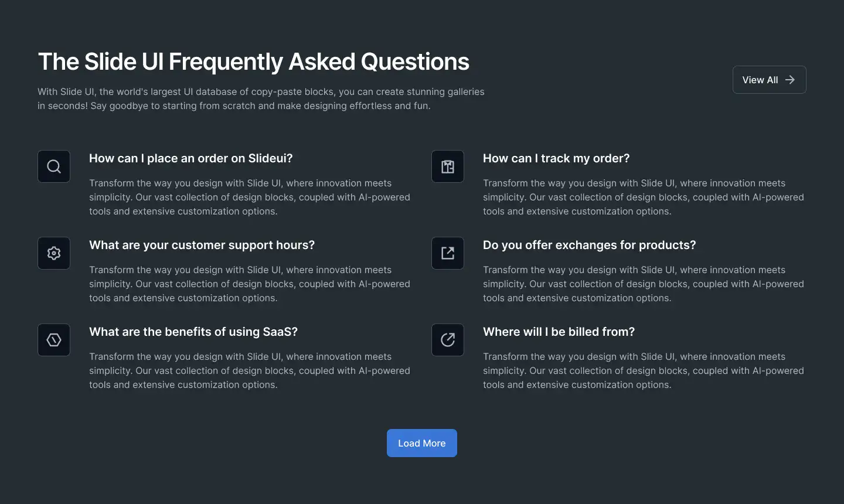Click the intro paragraph under the title
Image resolution: width=844 pixels, height=504 pixels.
(261, 98)
